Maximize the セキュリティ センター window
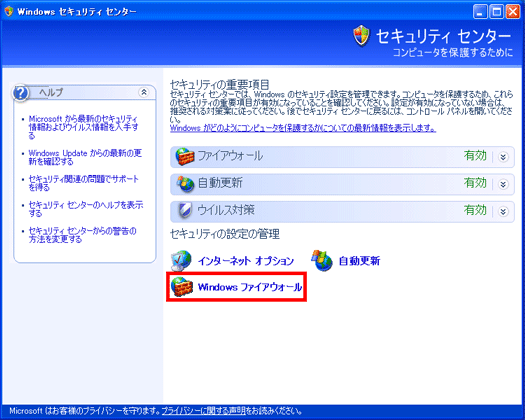The image size is (525, 420). point(497,12)
